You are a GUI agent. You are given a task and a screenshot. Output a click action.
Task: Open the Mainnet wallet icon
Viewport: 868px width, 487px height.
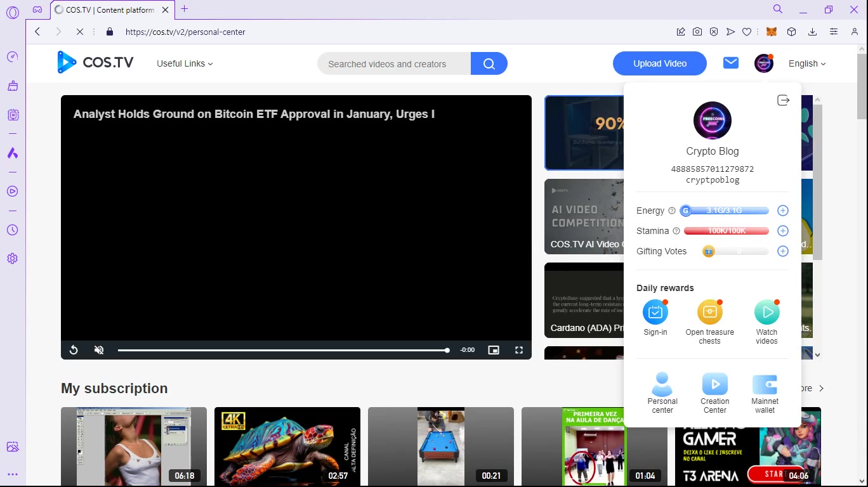(765, 384)
